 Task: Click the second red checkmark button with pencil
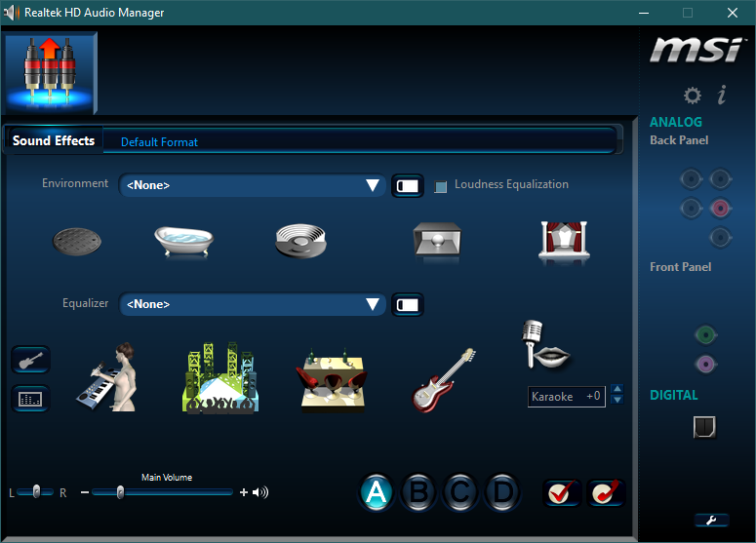point(606,492)
